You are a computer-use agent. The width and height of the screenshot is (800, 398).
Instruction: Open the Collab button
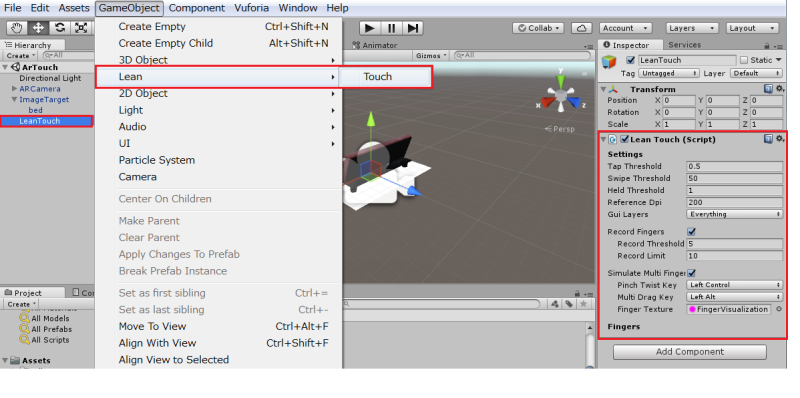(538, 28)
